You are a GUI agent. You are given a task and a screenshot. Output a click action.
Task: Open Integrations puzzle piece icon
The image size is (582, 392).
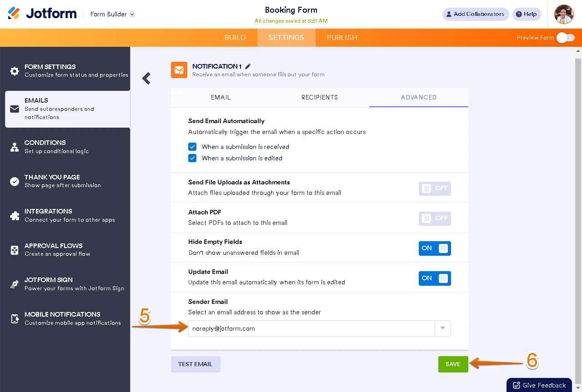(x=15, y=216)
